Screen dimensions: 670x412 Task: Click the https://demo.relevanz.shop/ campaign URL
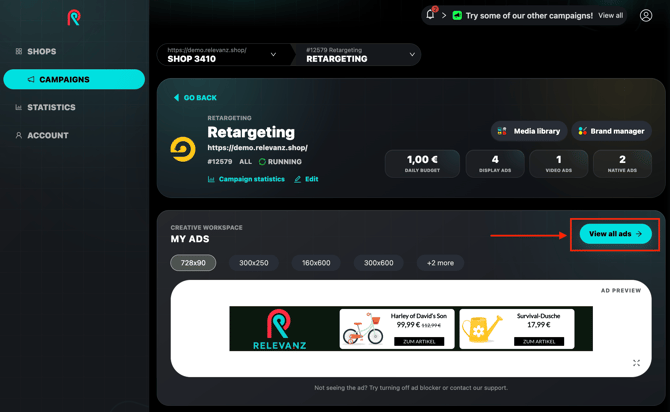pos(257,148)
